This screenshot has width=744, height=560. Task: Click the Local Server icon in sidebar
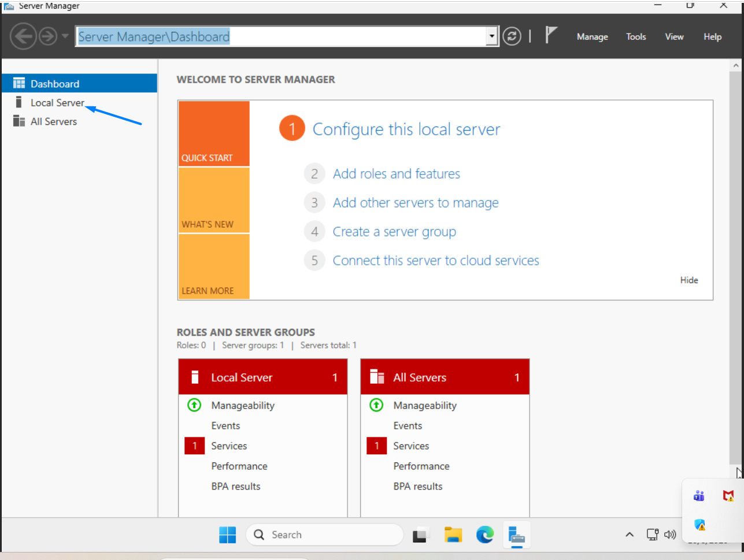tap(18, 102)
